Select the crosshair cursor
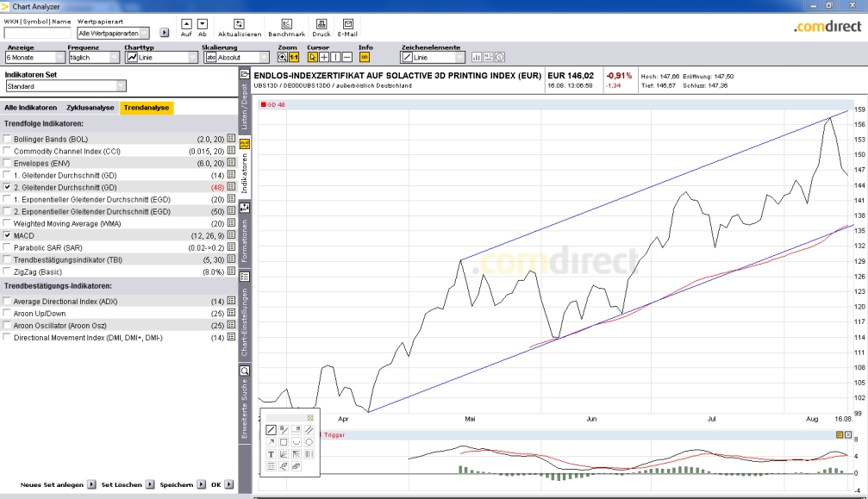 click(324, 57)
